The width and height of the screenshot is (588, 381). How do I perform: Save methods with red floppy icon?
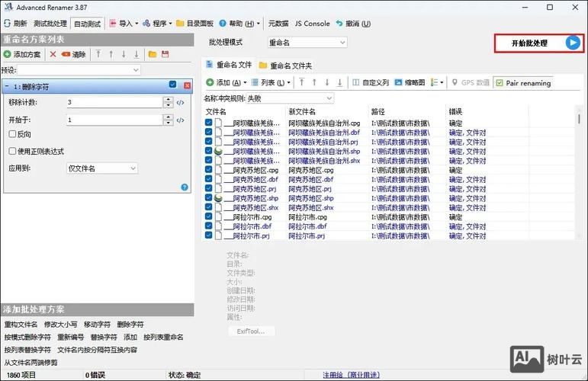(165, 54)
